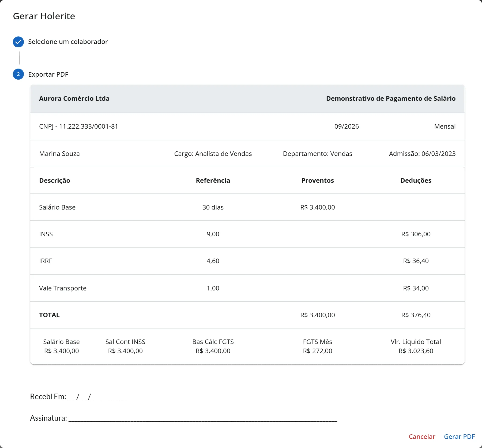Viewport: 482px width, 448px height.
Task: Click 'Demonstrativo de Pagamento de Salário' header
Action: (x=391, y=99)
